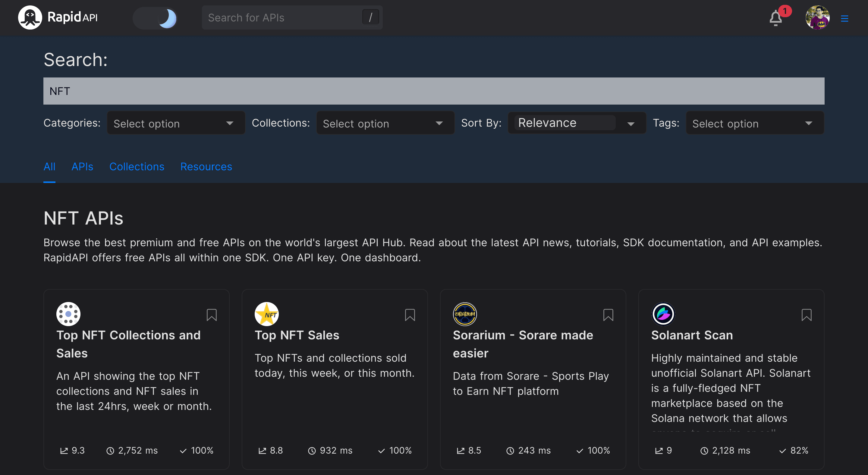868x475 pixels.
Task: Click the Sorarium logo icon
Action: [465, 314]
